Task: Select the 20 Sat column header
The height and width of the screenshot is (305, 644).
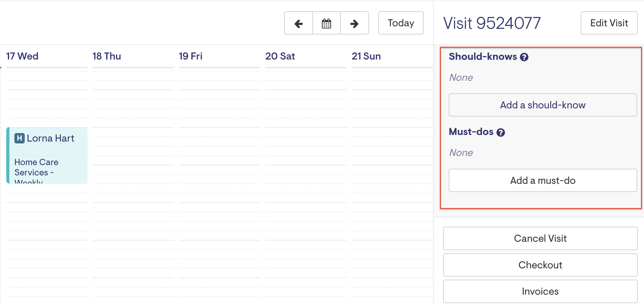Action: click(x=280, y=56)
